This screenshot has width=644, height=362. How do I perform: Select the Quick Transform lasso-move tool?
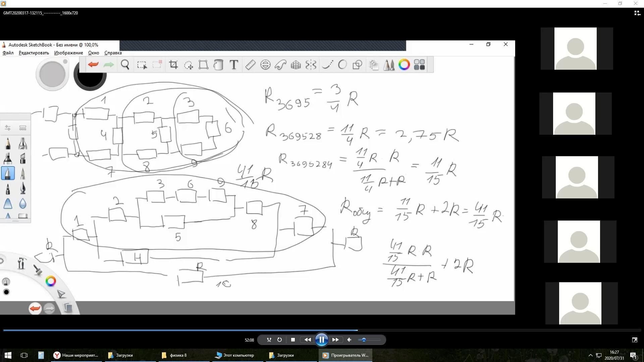(189, 65)
